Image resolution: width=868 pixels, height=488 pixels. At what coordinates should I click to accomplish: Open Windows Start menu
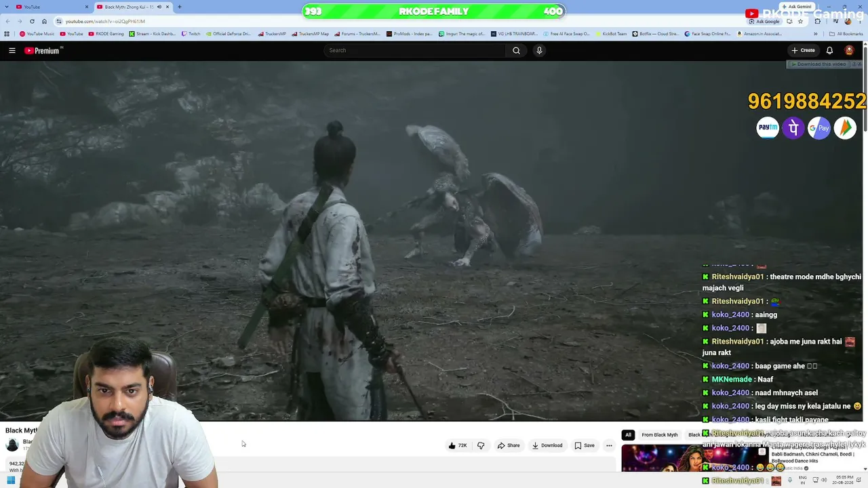[x=11, y=481]
